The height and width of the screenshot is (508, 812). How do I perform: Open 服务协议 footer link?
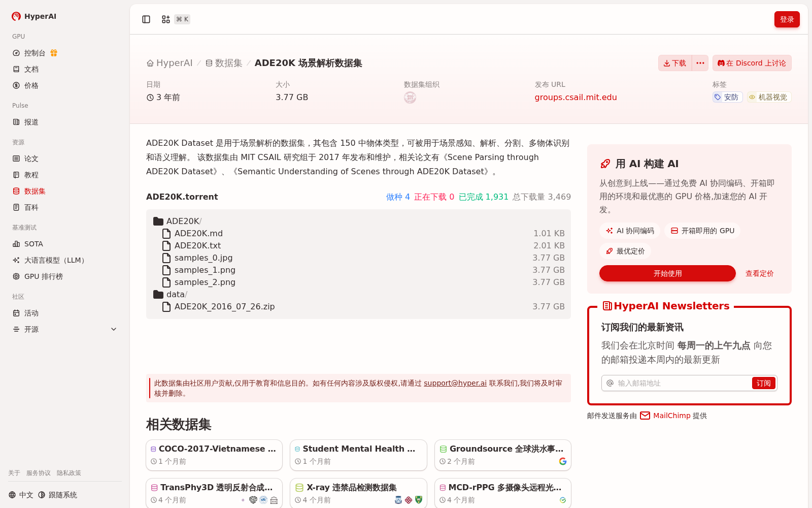pyautogui.click(x=39, y=473)
